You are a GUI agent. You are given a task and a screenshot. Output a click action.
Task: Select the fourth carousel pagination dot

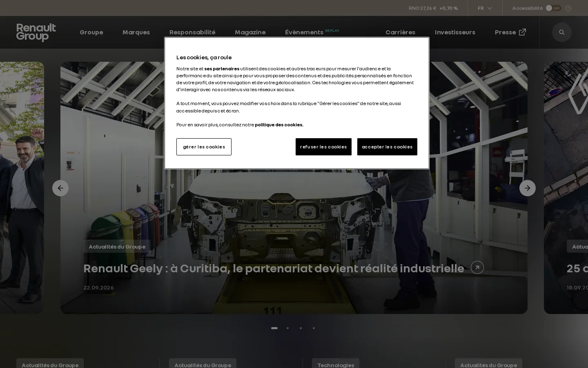[314, 328]
